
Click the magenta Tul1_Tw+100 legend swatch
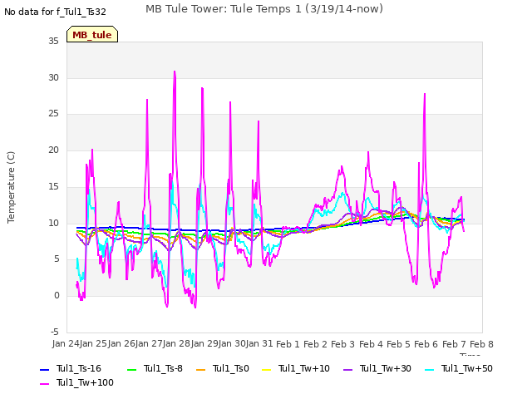[x=45, y=384]
